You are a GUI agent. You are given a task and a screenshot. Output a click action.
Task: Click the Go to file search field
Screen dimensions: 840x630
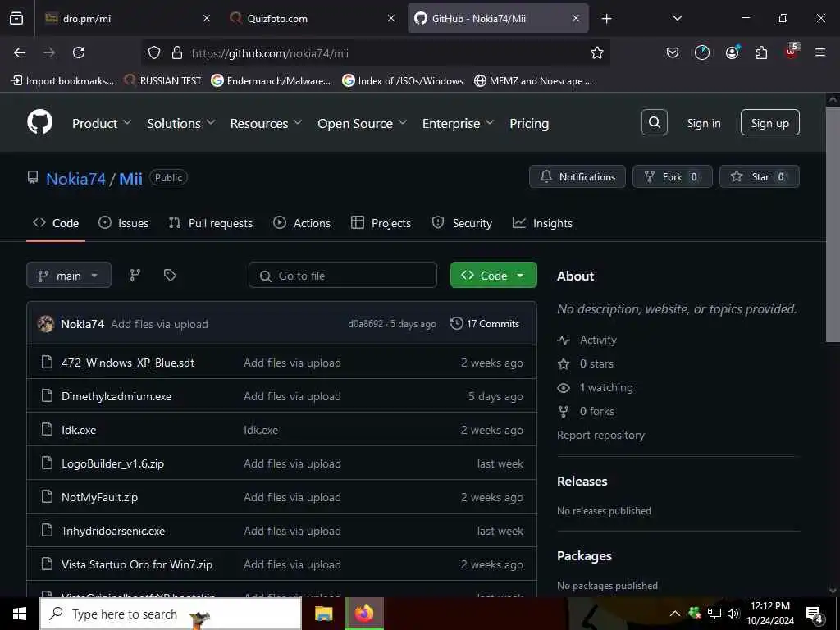[342, 276]
